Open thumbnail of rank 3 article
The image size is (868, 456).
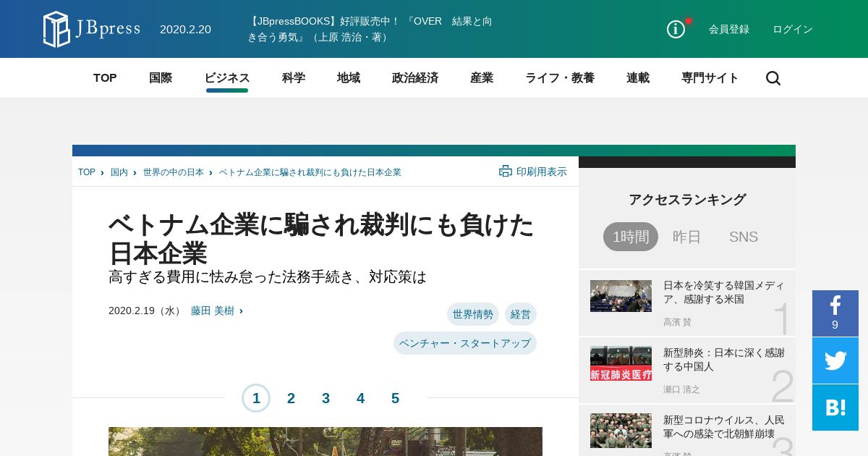[x=621, y=431]
